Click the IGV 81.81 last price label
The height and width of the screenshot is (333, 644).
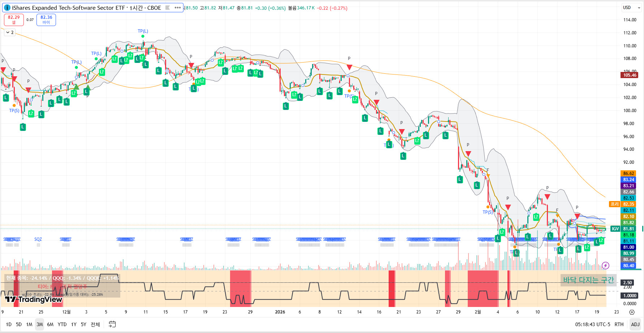pyautogui.click(x=623, y=229)
